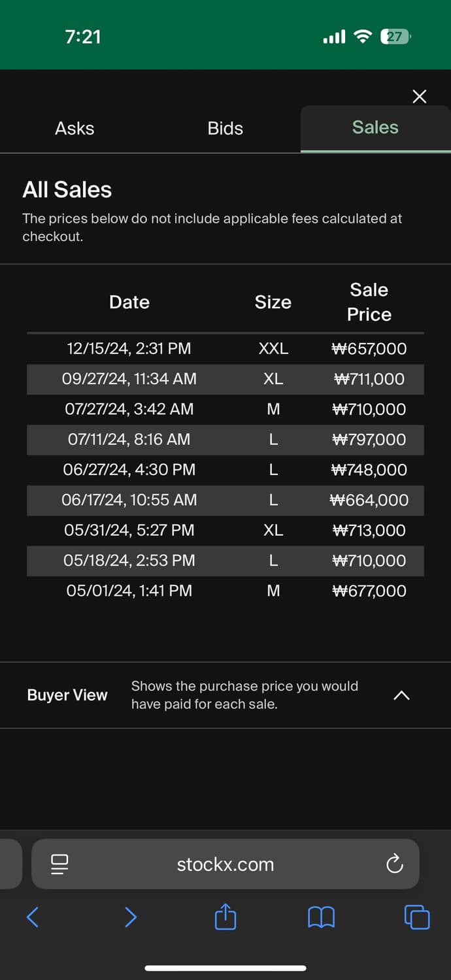Screen dimensions: 451x980
Task: Tap the Buyer View label
Action: pyautogui.click(x=67, y=695)
